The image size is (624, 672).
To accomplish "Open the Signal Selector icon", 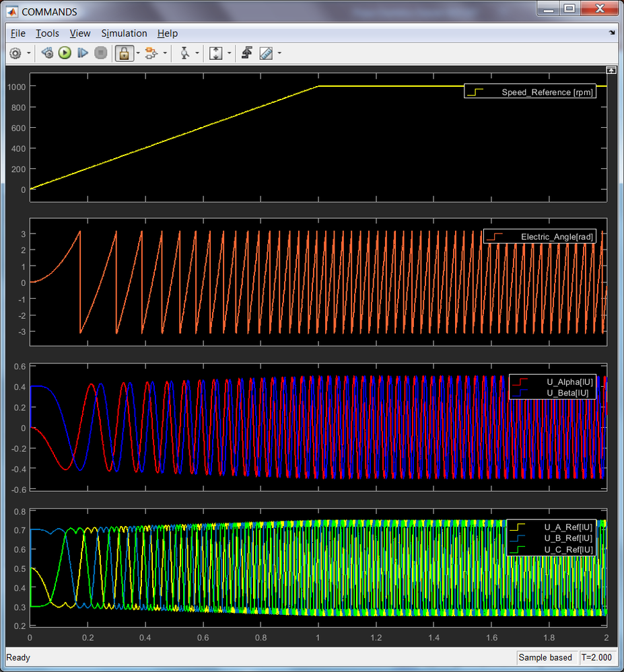I will (151, 53).
